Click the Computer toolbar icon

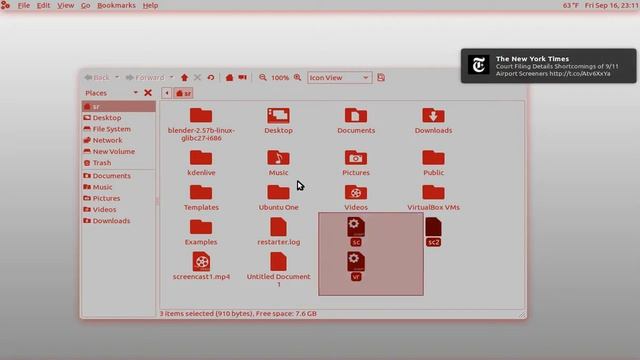[243, 78]
